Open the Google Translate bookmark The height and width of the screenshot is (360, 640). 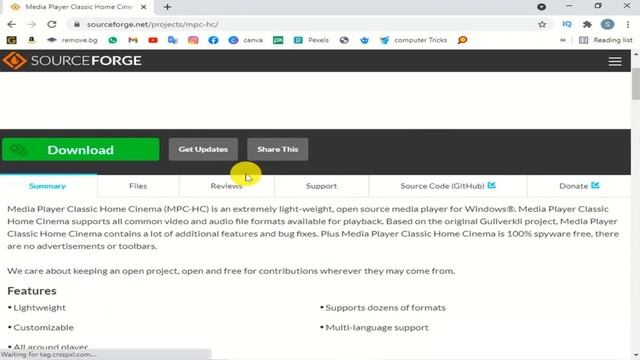click(173, 40)
